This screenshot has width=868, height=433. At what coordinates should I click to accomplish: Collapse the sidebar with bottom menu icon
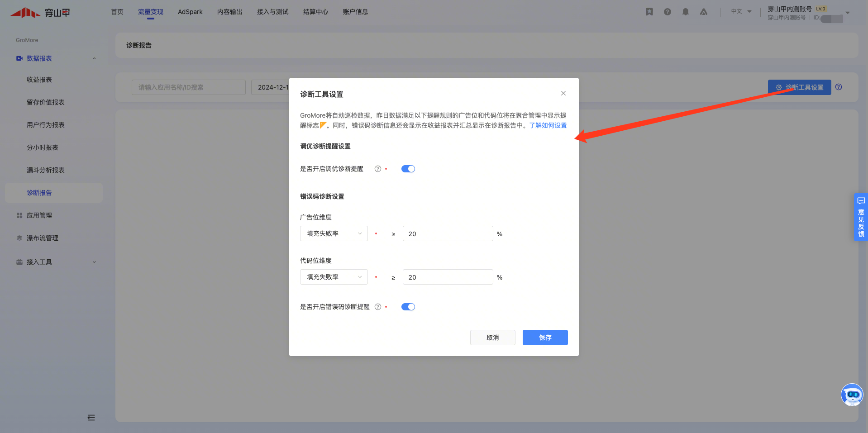pyautogui.click(x=91, y=418)
